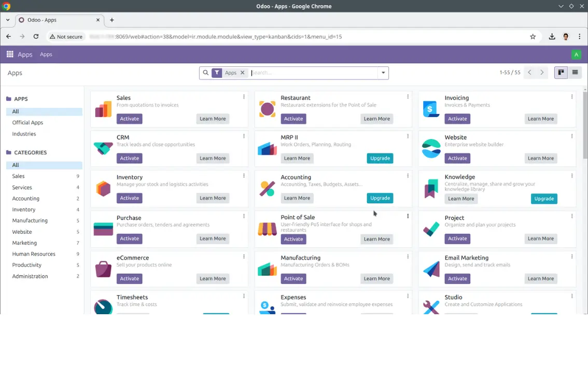Screen dimensions: 588x378
Task: Upgrade the Accounting module
Action: click(x=380, y=198)
